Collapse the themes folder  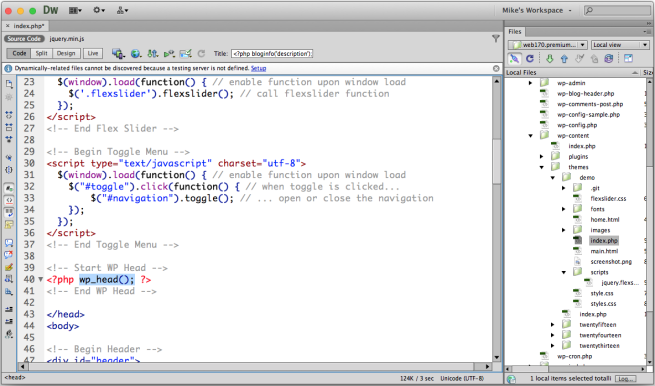click(541, 167)
